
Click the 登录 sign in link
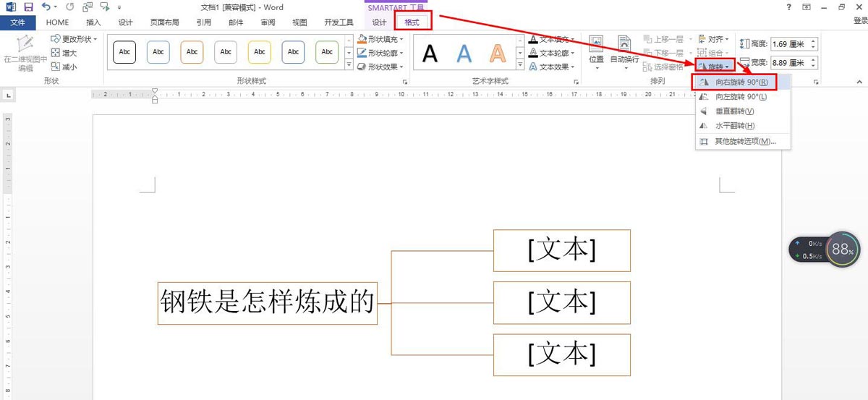[x=859, y=22]
